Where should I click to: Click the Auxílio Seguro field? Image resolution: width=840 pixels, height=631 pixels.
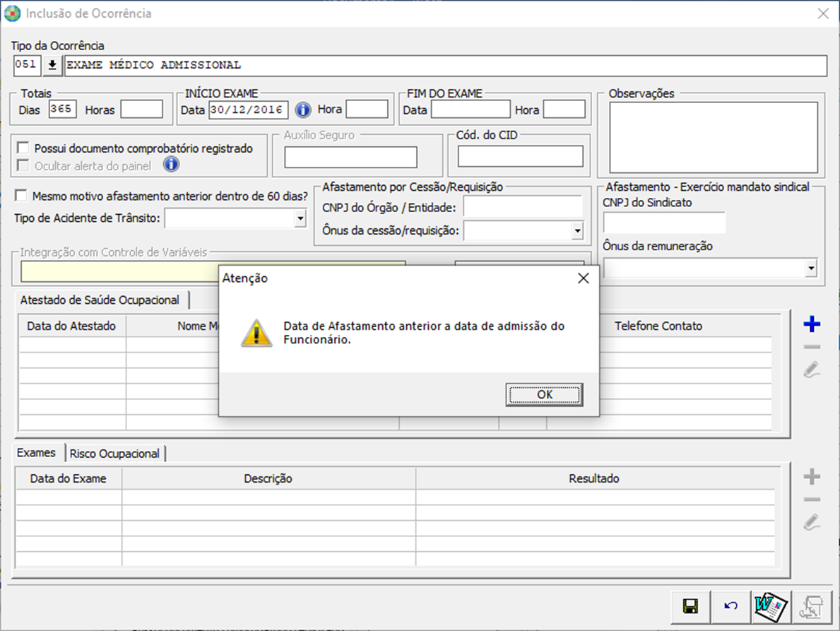pyautogui.click(x=351, y=157)
